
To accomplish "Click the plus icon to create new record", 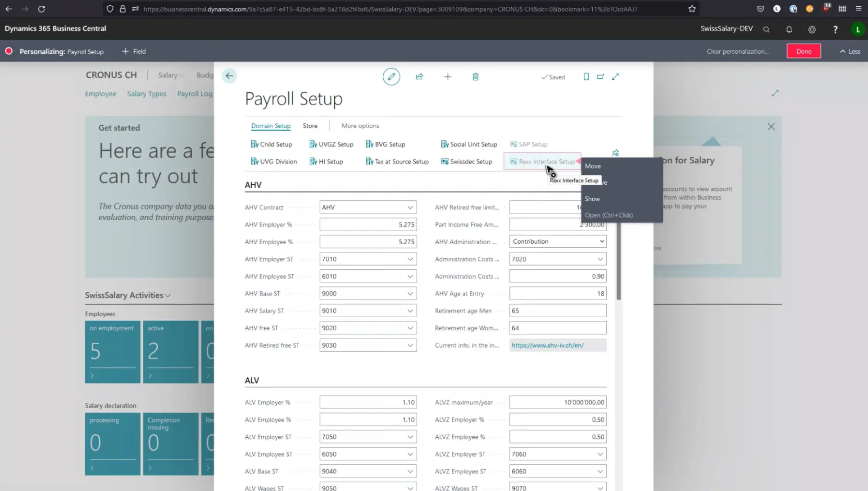I will (x=448, y=77).
